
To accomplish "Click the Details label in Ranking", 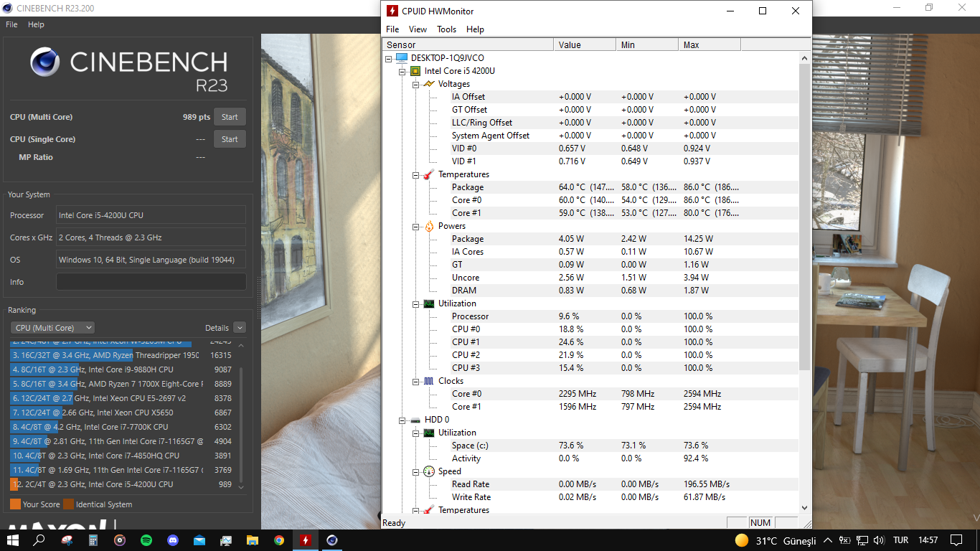I will pyautogui.click(x=217, y=328).
